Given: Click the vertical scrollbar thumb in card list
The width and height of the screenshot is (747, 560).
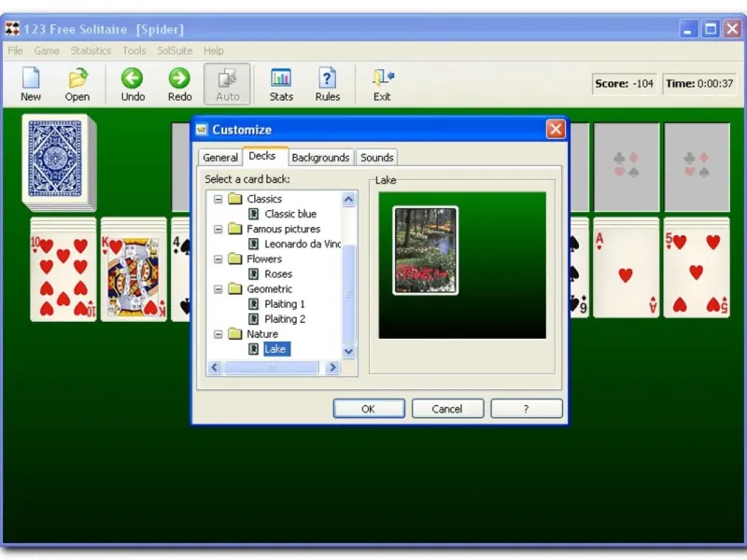Looking at the screenshot, I should click(348, 293).
